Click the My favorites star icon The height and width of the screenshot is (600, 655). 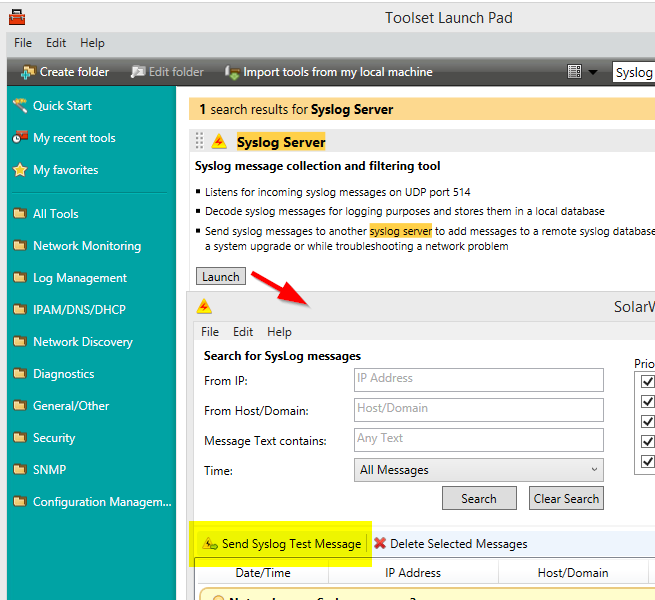(20, 170)
